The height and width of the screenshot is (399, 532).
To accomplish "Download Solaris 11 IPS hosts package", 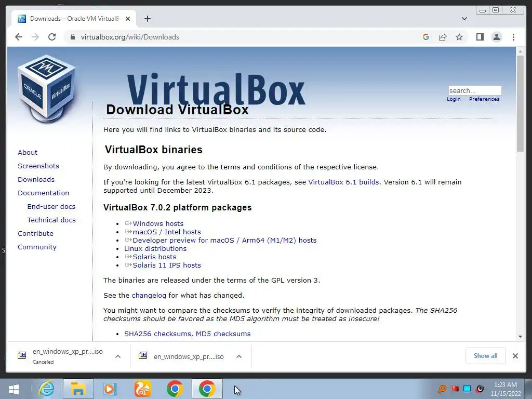I will (167, 265).
